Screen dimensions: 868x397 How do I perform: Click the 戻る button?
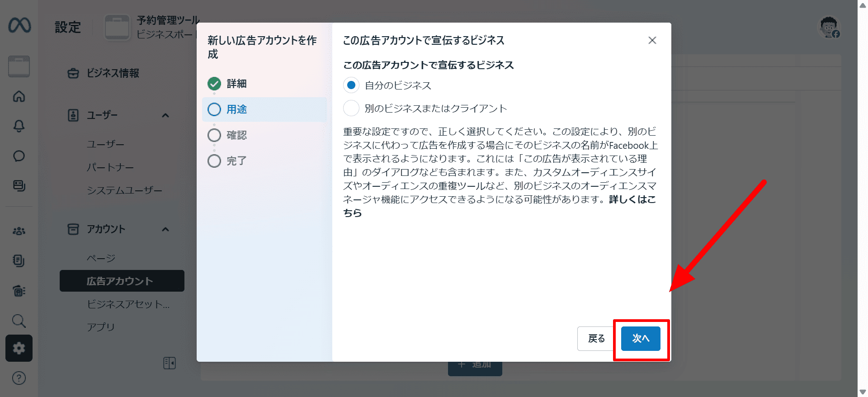tap(596, 339)
